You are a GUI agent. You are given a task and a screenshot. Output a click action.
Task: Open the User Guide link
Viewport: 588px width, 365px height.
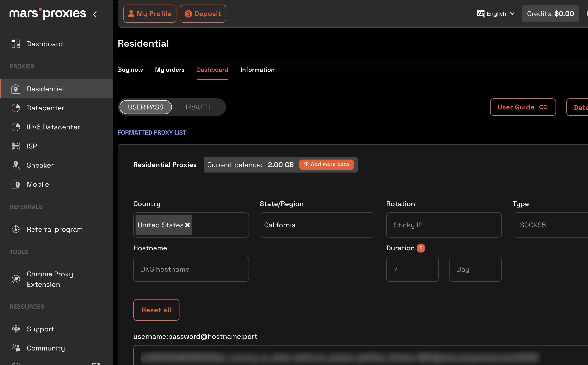523,107
